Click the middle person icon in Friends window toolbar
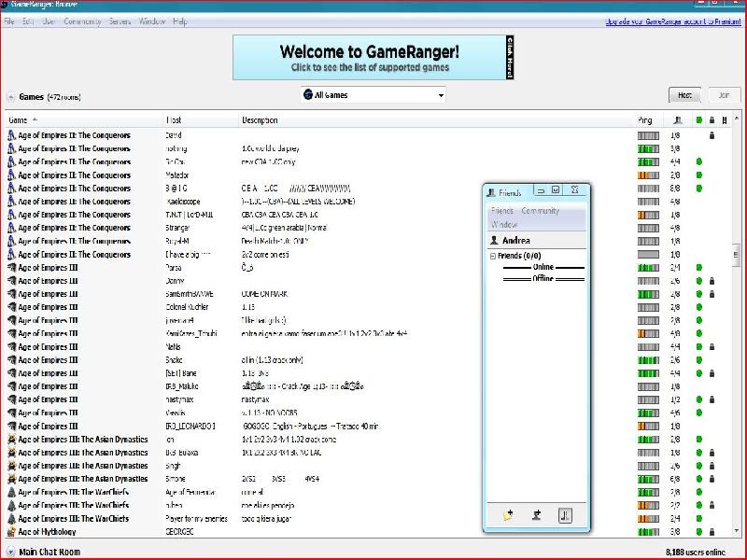 pyautogui.click(x=536, y=515)
